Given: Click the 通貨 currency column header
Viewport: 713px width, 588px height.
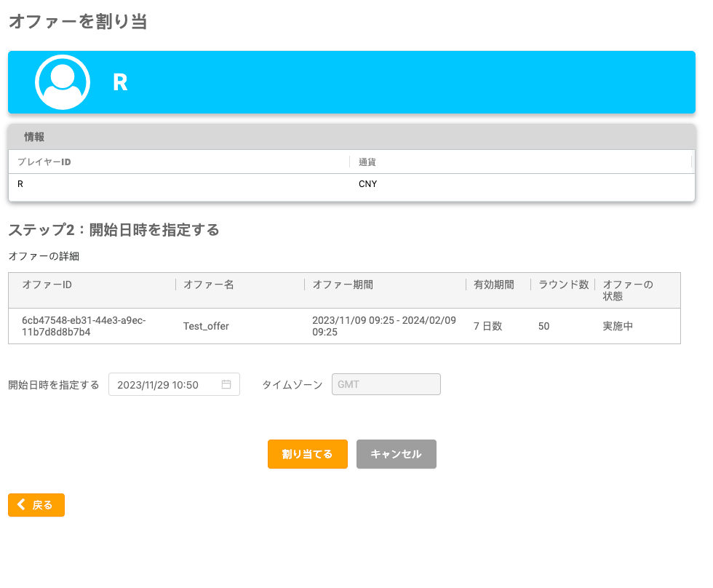Looking at the screenshot, I should pos(367,162).
